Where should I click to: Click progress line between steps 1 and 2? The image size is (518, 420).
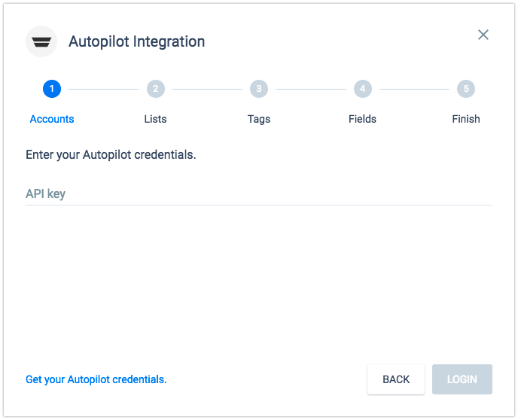tap(104, 89)
